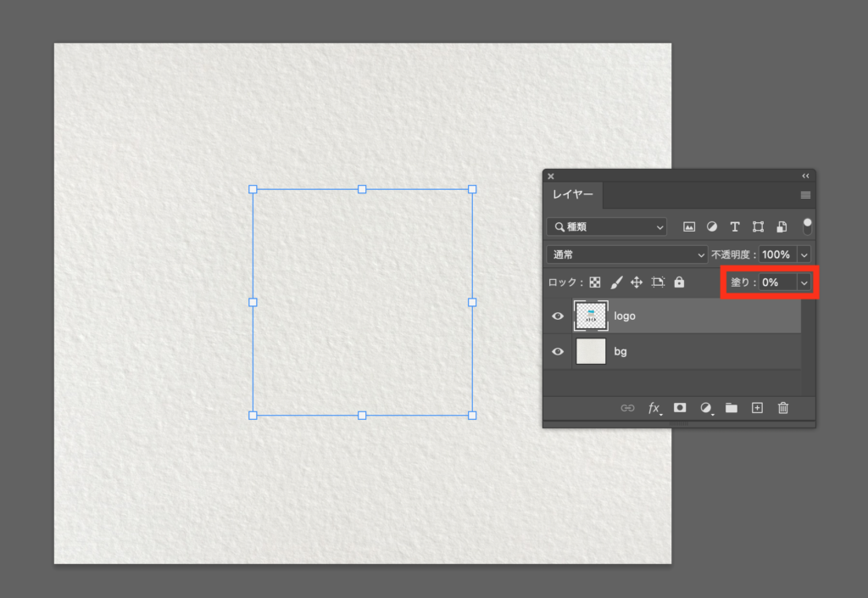Hide the logo layer
The width and height of the screenshot is (868, 598).
558,316
